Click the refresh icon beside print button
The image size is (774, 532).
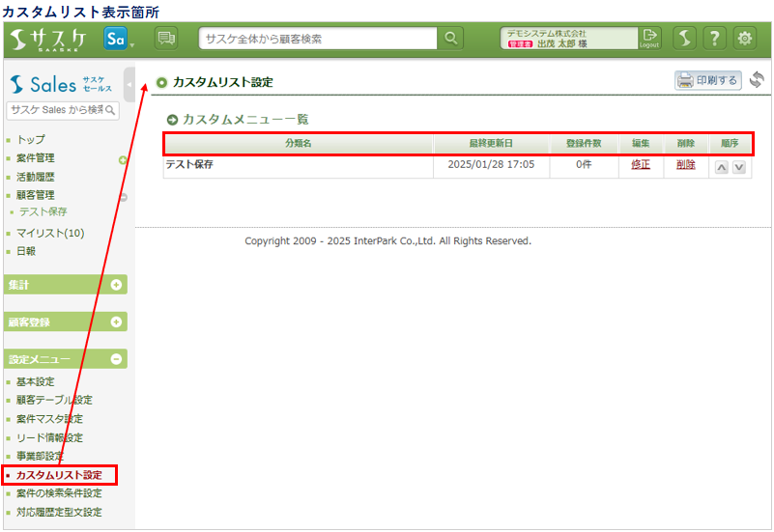757,81
